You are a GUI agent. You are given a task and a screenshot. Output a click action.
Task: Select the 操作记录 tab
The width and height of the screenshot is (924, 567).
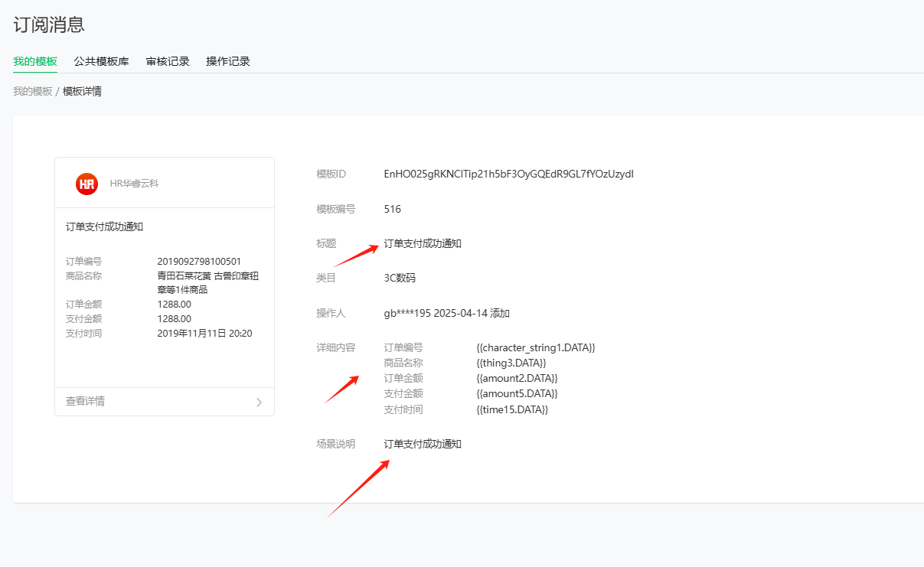pos(228,61)
